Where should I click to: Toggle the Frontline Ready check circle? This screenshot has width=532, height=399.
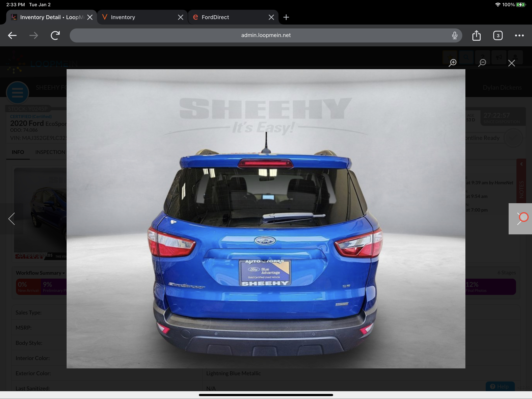[513, 138]
